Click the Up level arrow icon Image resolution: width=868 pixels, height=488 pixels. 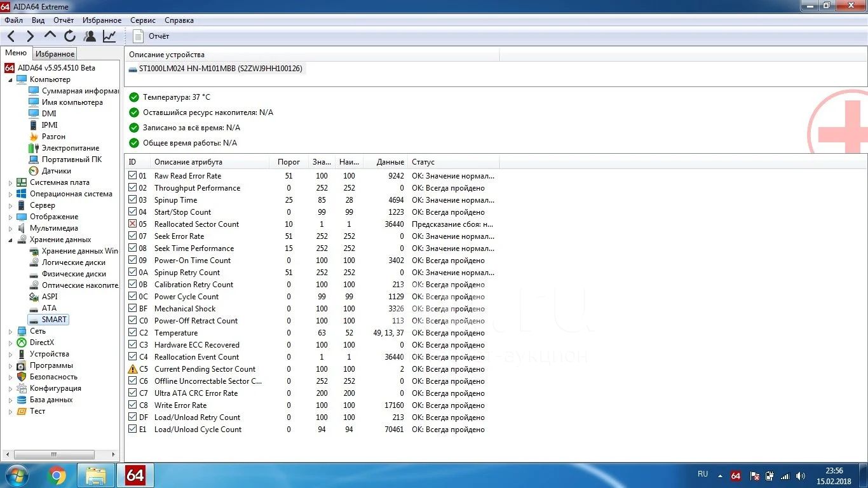point(50,36)
